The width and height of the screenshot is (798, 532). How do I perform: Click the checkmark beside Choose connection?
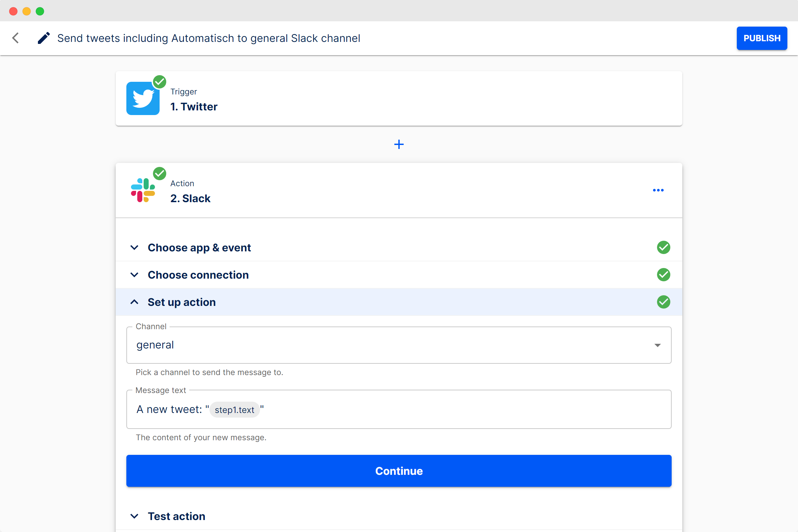coord(664,275)
